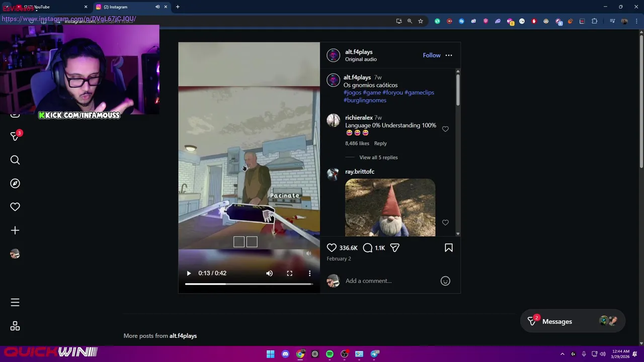Open the More hamburger menu in sidebar
Screen dimensions: 644x362
click(x=15, y=302)
